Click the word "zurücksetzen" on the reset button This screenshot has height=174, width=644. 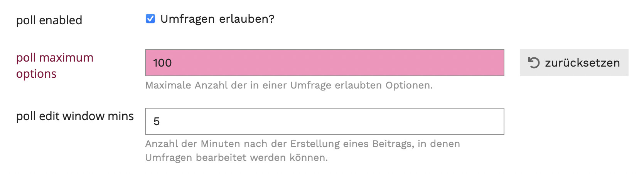[x=582, y=63]
